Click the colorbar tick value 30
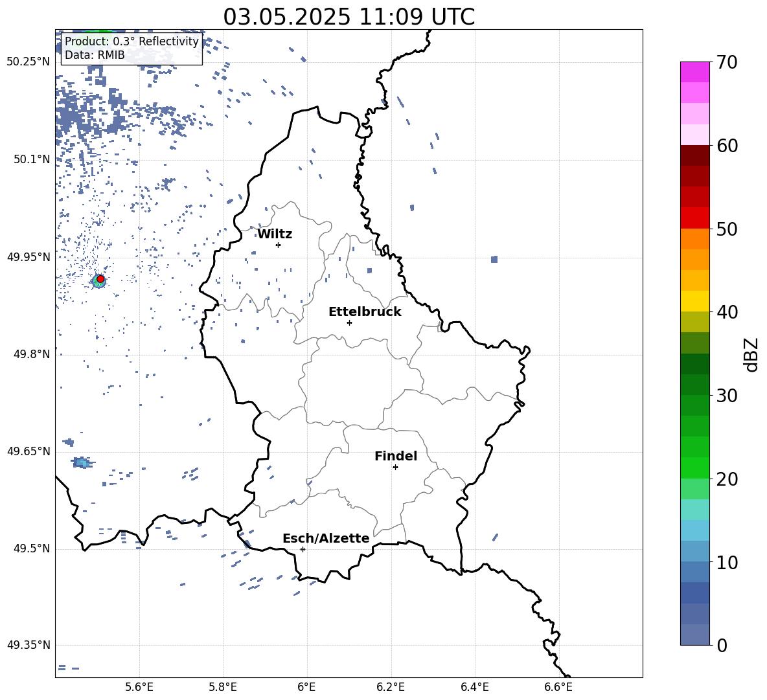 727,396
